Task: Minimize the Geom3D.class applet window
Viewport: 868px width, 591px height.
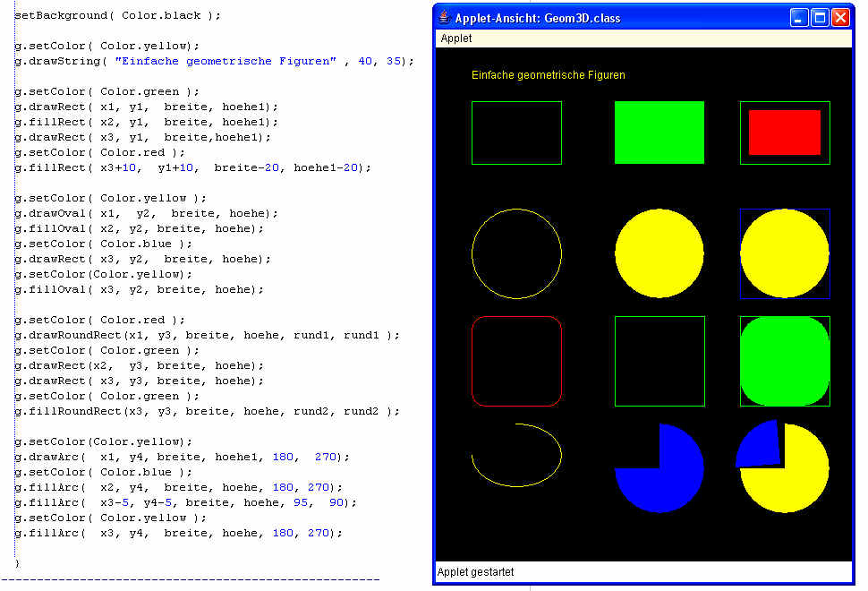Action: pyautogui.click(x=798, y=18)
